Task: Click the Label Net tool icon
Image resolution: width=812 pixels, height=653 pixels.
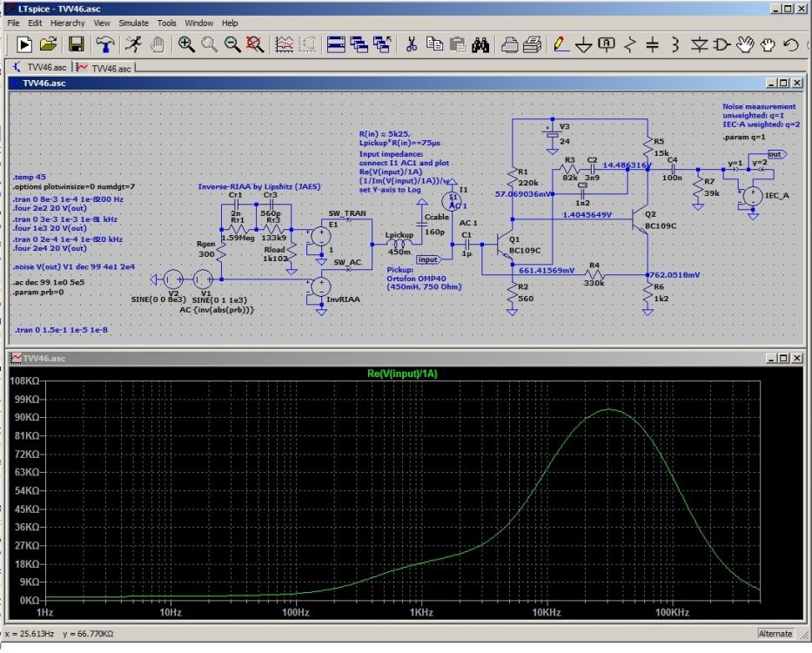Action: 607,44
